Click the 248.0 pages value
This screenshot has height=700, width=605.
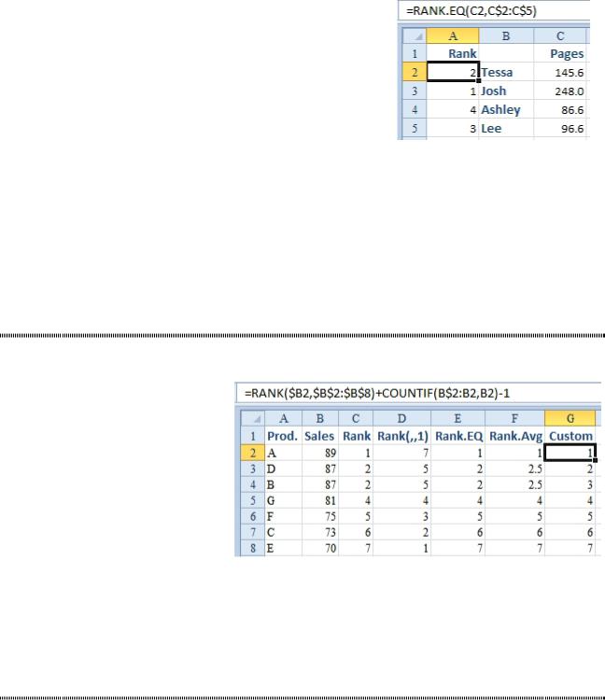click(x=560, y=91)
